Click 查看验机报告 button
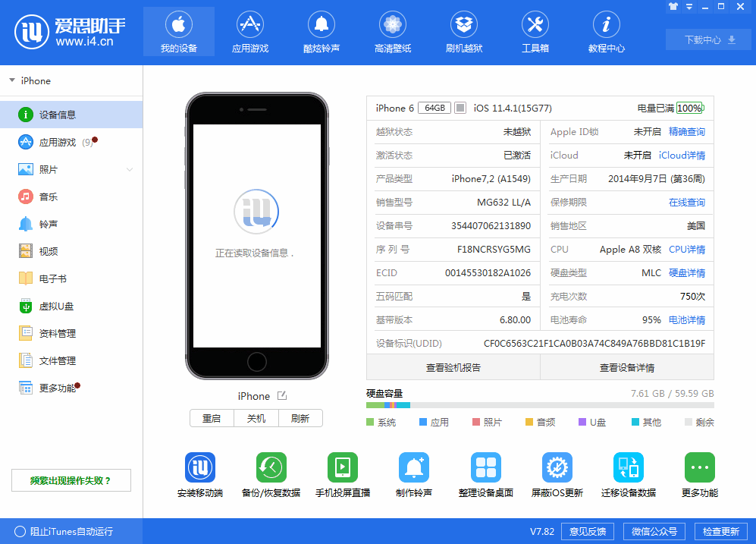Image resolution: width=756 pixels, height=544 pixels. tap(453, 367)
